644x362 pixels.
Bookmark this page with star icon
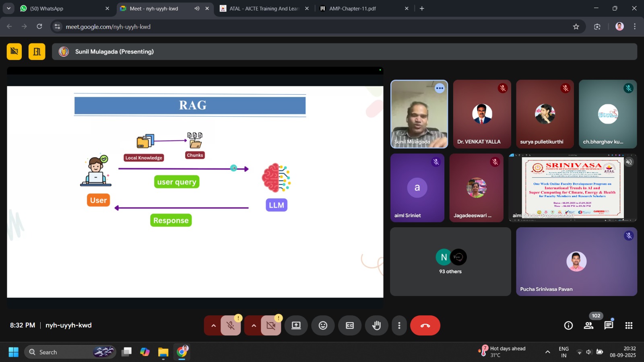tap(576, 27)
